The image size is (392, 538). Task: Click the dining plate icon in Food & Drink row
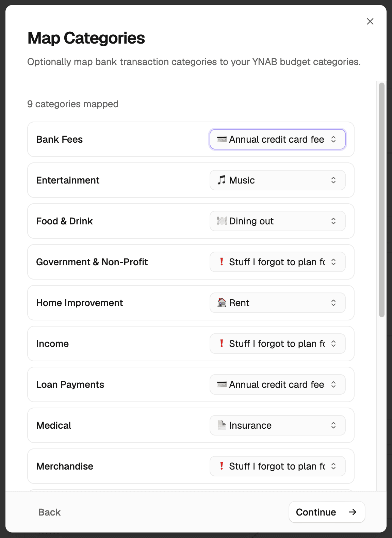pyautogui.click(x=222, y=221)
